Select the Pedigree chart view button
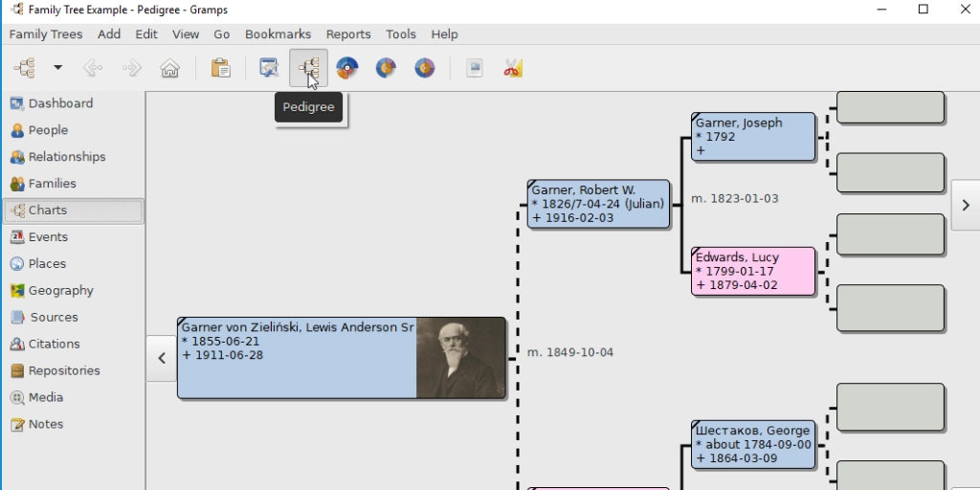The width and height of the screenshot is (980, 490). [309, 68]
